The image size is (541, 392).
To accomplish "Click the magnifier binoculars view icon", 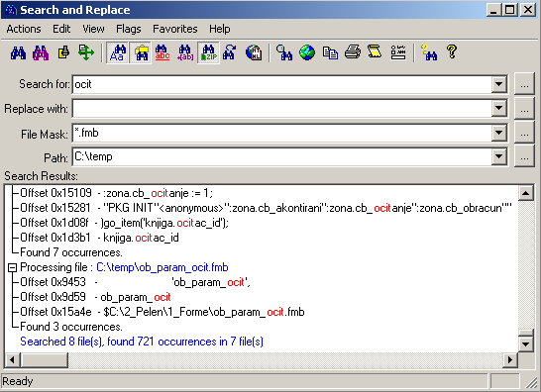I will click(x=284, y=53).
